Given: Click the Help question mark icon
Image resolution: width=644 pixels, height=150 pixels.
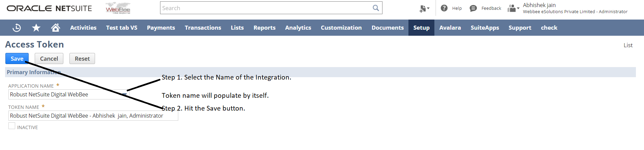Looking at the screenshot, I should [x=444, y=8].
